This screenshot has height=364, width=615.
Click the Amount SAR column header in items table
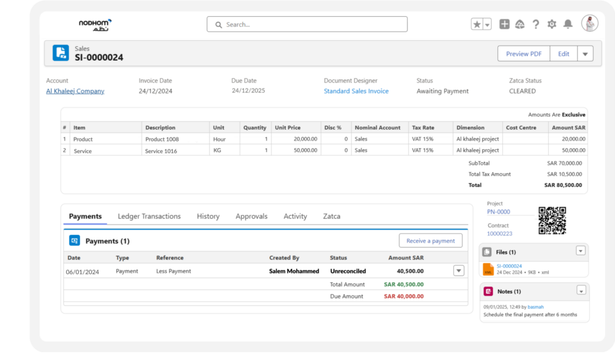(568, 127)
